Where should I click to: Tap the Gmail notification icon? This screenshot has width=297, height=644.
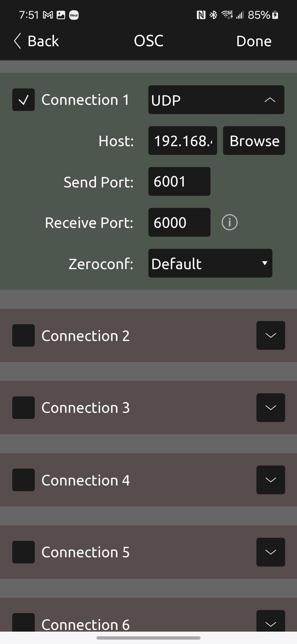pos(48,15)
